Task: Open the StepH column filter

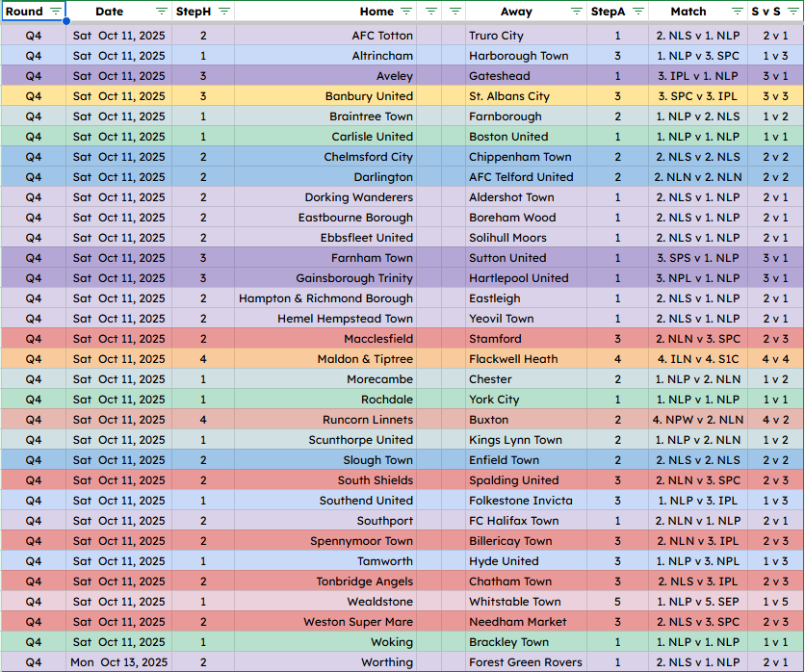Action: 224,12
